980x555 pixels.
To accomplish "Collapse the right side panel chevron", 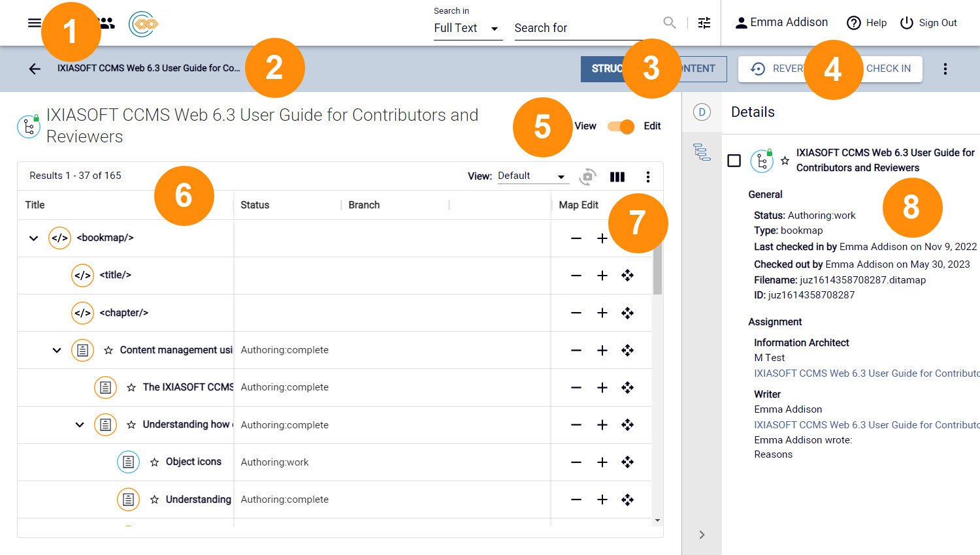I will click(702, 535).
